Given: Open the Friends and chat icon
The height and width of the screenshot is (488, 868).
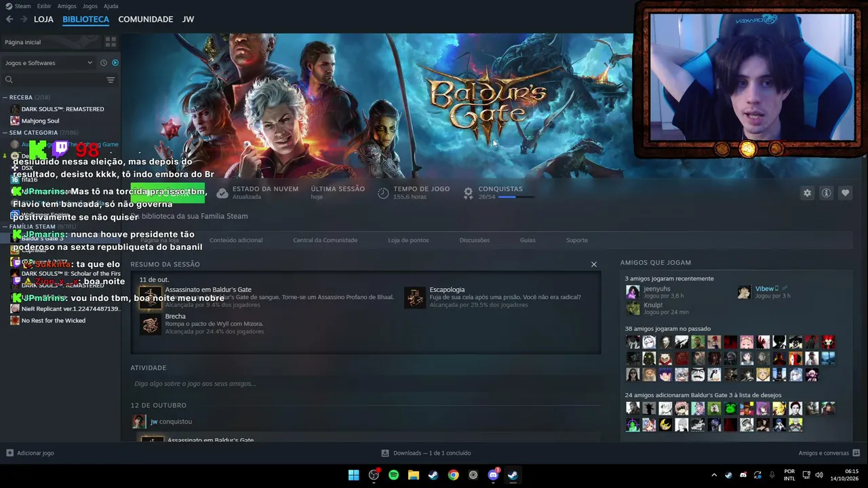Looking at the screenshot, I should [856, 453].
